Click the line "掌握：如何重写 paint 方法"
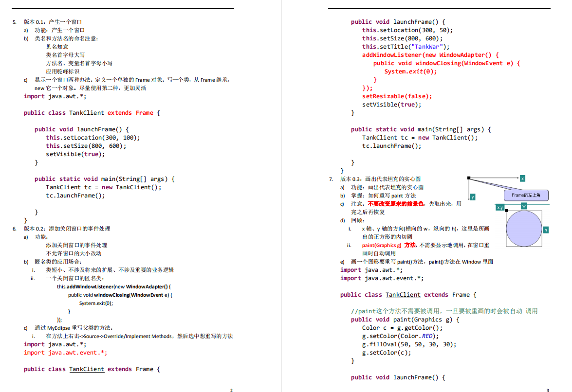Image resolution: width=572 pixels, height=392 pixels. pyautogui.click(x=384, y=196)
